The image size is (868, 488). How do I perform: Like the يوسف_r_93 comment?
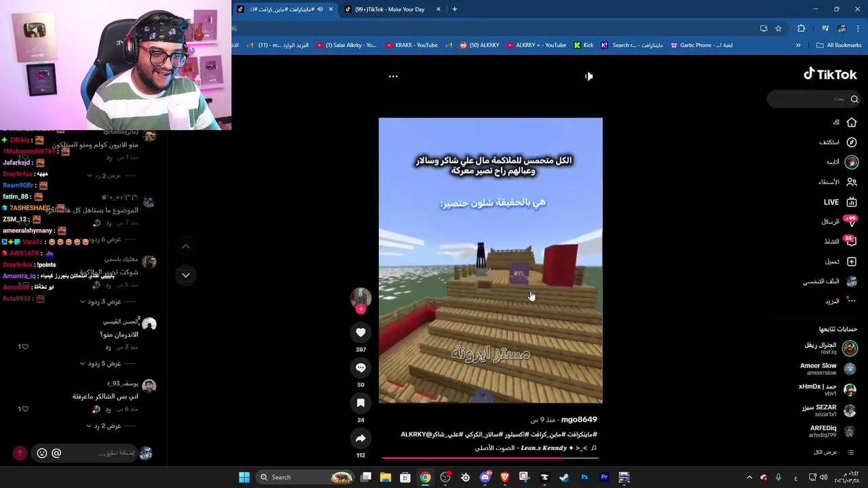click(25, 409)
